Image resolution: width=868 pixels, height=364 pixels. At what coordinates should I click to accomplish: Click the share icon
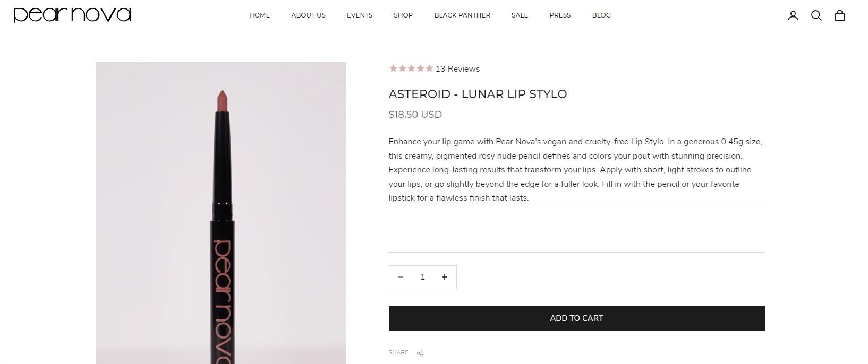(420, 353)
